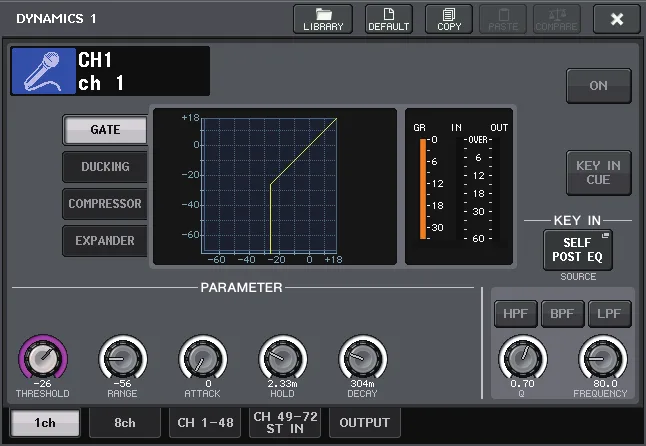Toggle KEY IN CUE button
646x446 pixels.
[x=599, y=173]
